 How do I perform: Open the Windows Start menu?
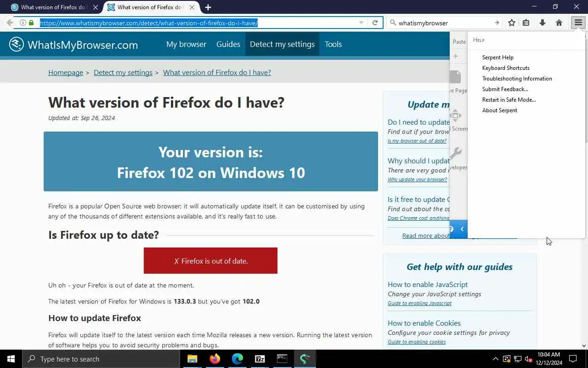coord(11,359)
